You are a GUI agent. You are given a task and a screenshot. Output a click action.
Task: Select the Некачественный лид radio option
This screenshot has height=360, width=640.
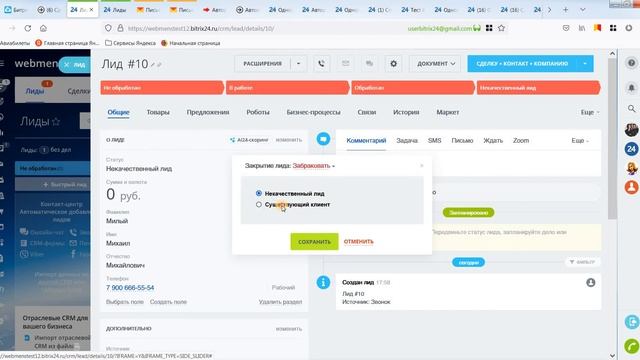pos(258,193)
